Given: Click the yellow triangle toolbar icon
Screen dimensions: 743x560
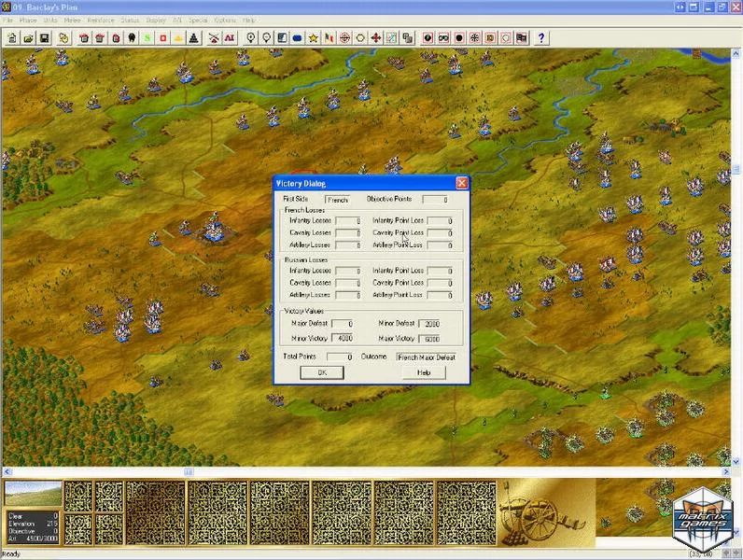Looking at the screenshot, I should 178,38.
